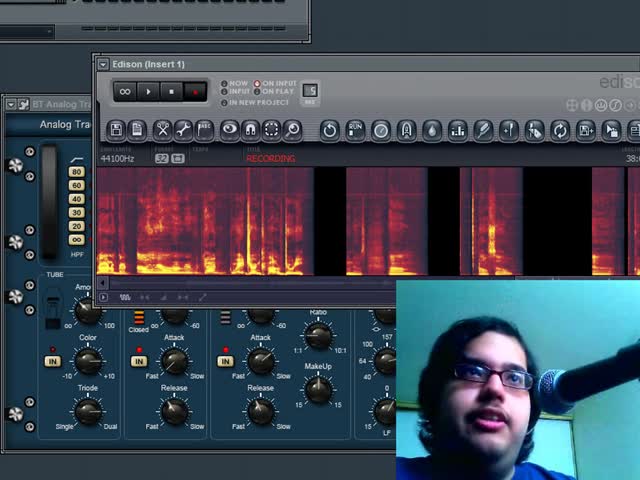The image size is (640, 480).
Task: Select the HPF off (oo) button
Action: pyautogui.click(x=76, y=240)
